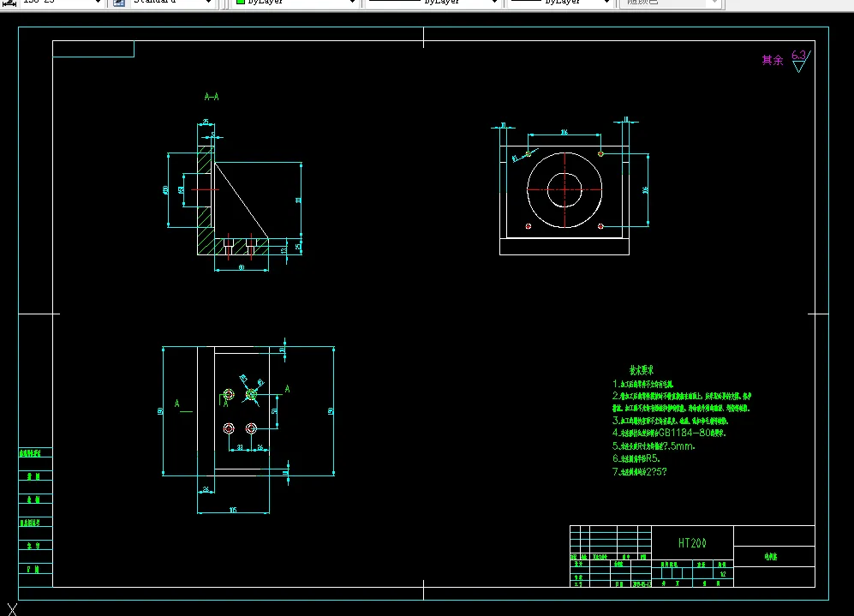Select the HT200 material text in title block
The width and height of the screenshot is (854, 616).
[692, 543]
